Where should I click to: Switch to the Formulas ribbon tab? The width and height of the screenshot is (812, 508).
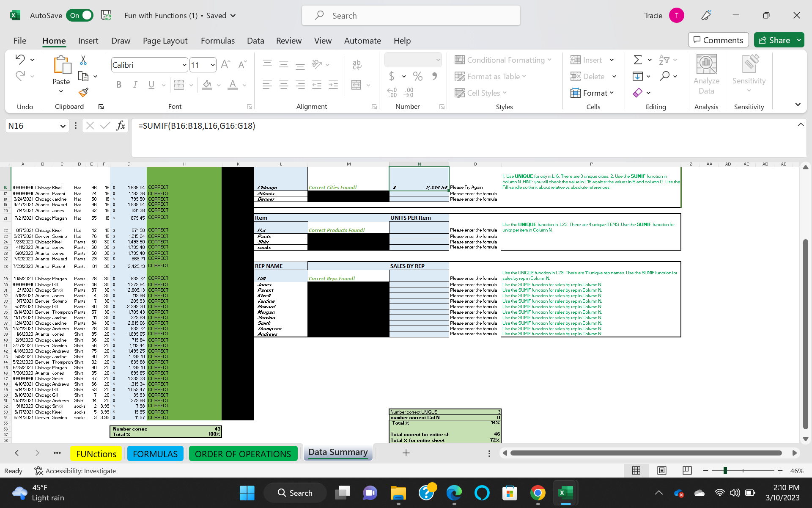(218, 41)
